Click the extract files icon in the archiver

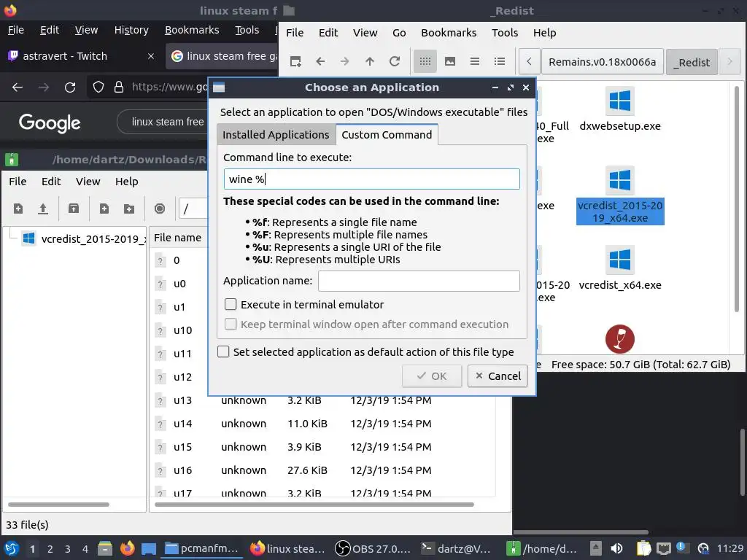point(74,209)
